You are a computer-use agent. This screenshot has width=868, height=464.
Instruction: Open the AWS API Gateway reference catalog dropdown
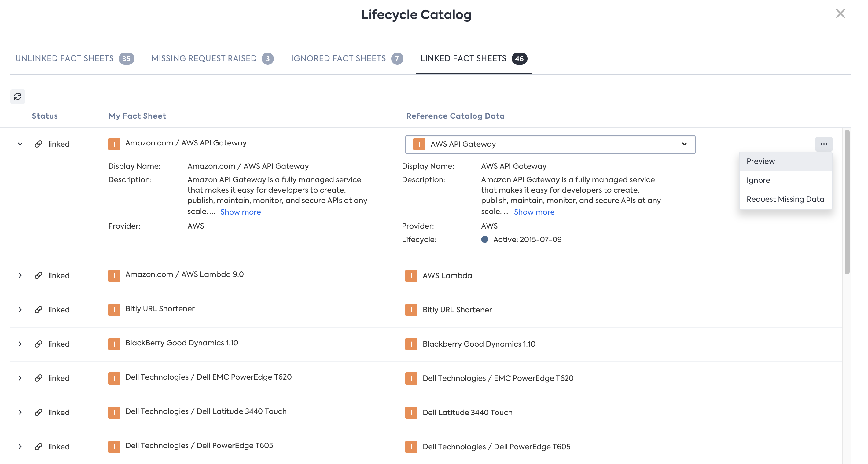pos(550,144)
